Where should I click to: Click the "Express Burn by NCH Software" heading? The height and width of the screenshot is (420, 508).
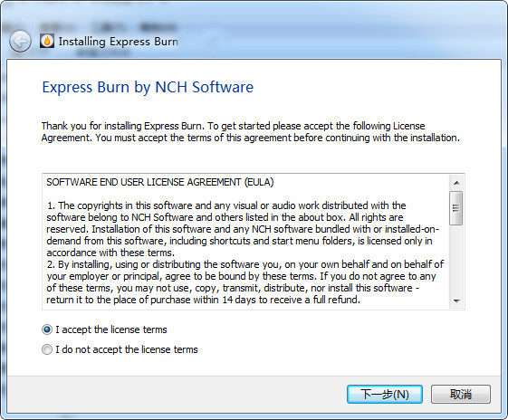click(148, 87)
